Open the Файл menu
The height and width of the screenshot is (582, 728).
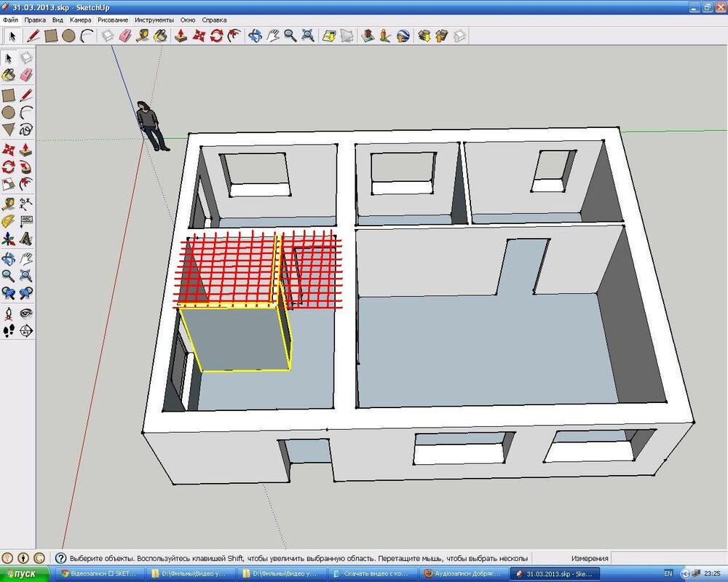[x=10, y=20]
